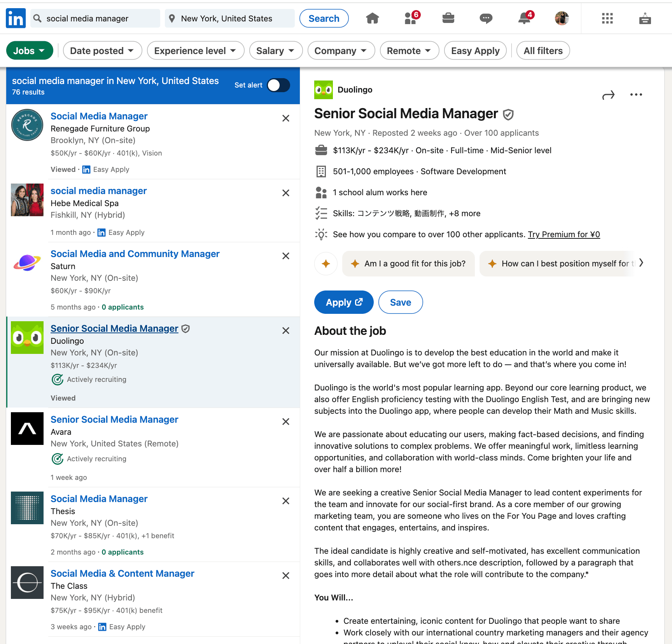Viewport: 672px width, 644px height.
Task: Click the blue Apply button
Action: (344, 302)
